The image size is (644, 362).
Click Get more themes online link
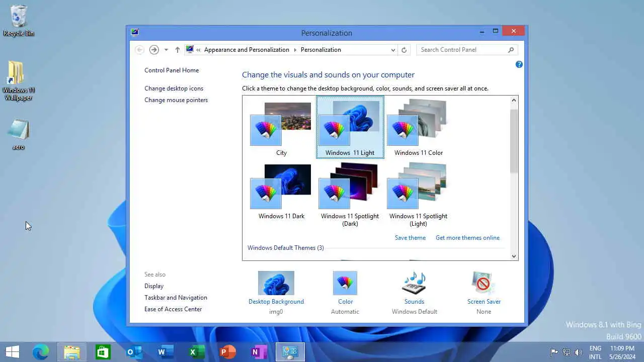(x=467, y=238)
